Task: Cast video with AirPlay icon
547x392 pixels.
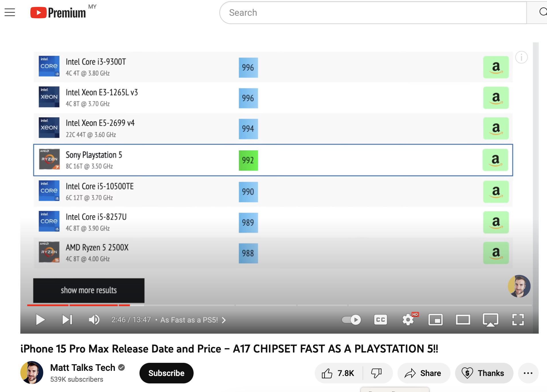Action: [x=490, y=320]
